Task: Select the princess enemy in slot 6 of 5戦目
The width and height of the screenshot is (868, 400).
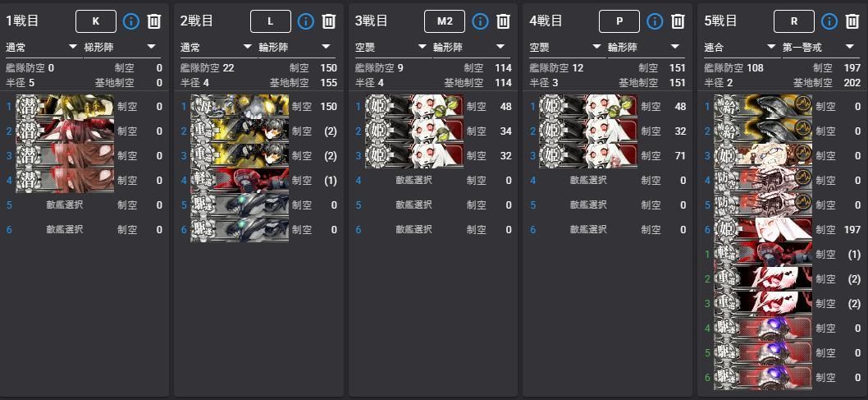Action: [x=763, y=229]
